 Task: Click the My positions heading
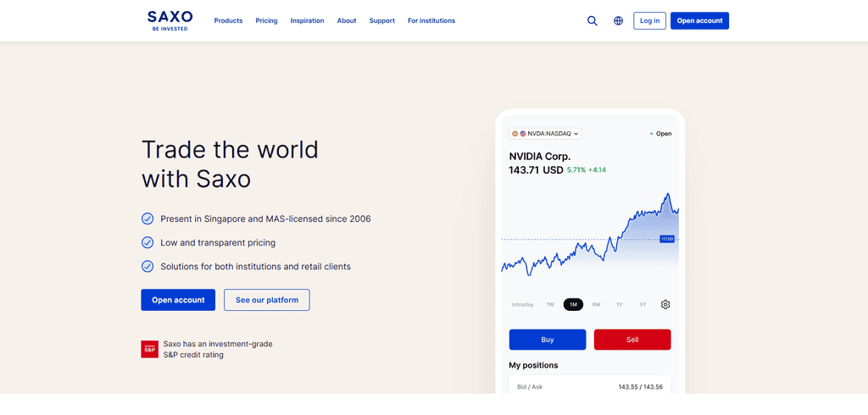(x=534, y=365)
